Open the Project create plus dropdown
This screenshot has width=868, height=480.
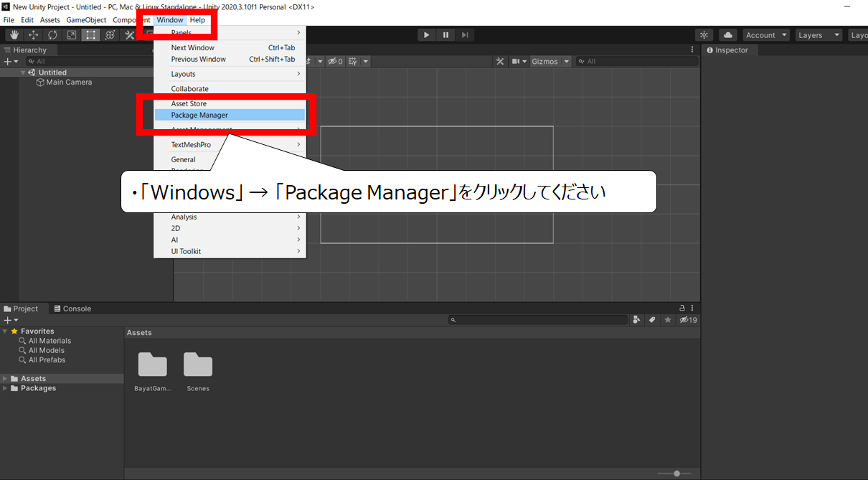[x=11, y=320]
